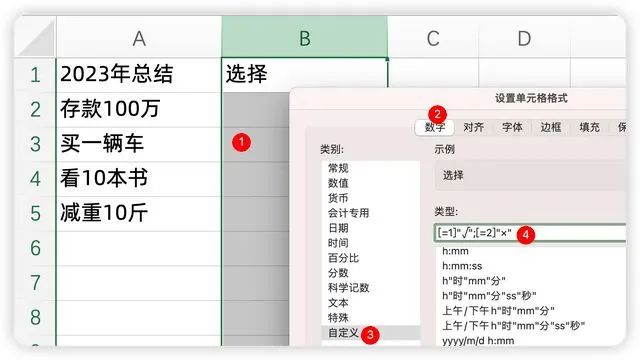Select all cells via corner triangle
The height and width of the screenshot is (360, 640).
[x=36, y=38]
